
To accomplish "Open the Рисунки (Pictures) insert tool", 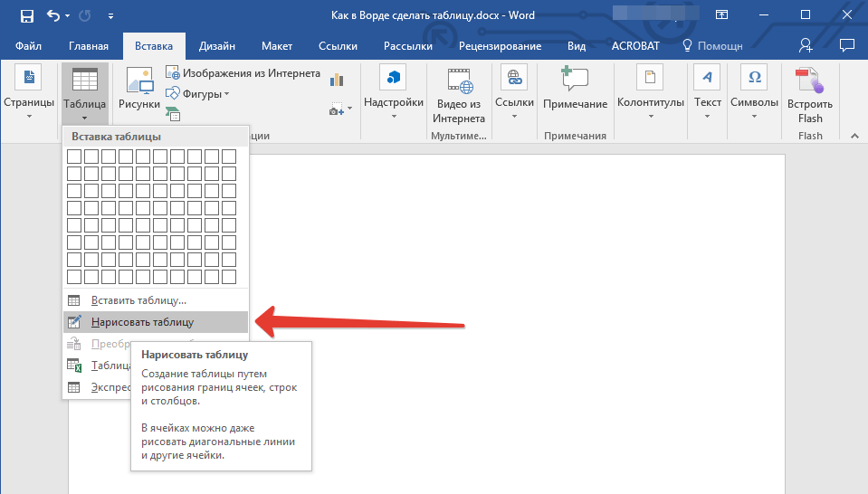I will (139, 90).
